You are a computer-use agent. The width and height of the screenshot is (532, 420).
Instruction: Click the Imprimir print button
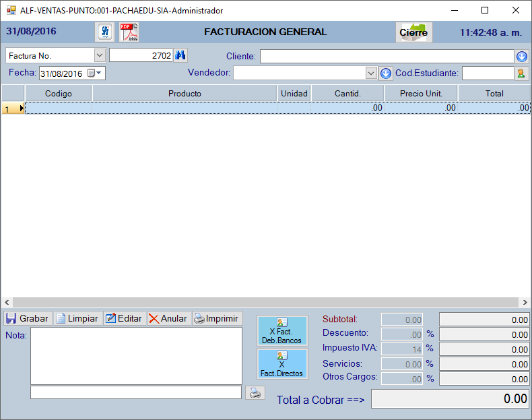[x=216, y=318]
